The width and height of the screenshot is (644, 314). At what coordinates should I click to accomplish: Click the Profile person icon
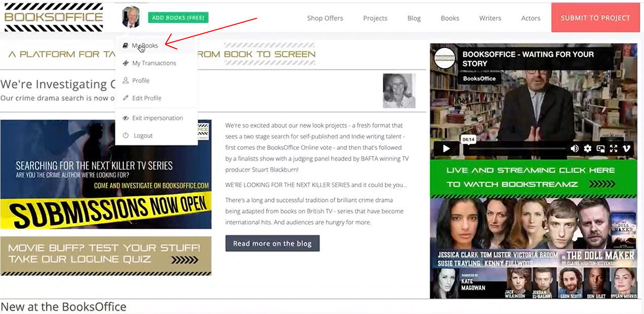[x=126, y=81]
